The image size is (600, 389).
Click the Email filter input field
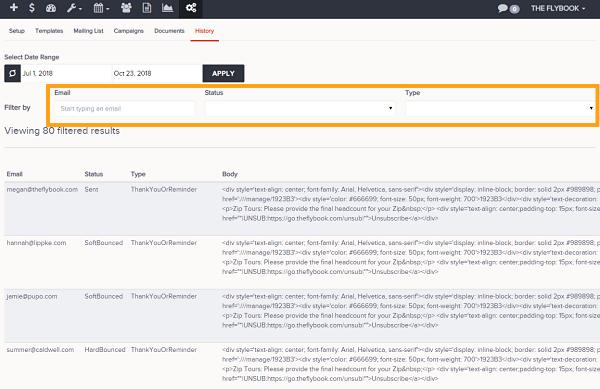[125, 109]
